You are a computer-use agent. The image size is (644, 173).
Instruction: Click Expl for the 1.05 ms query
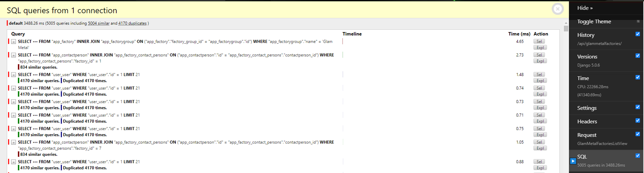(540, 148)
